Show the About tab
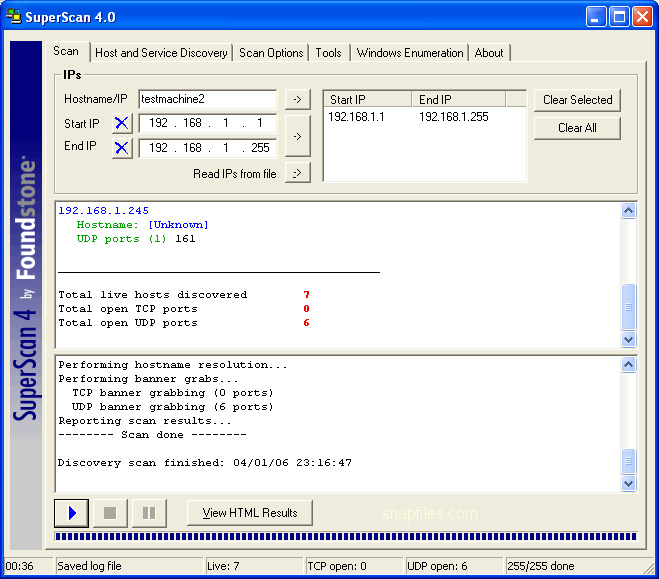659x579 pixels. point(489,53)
